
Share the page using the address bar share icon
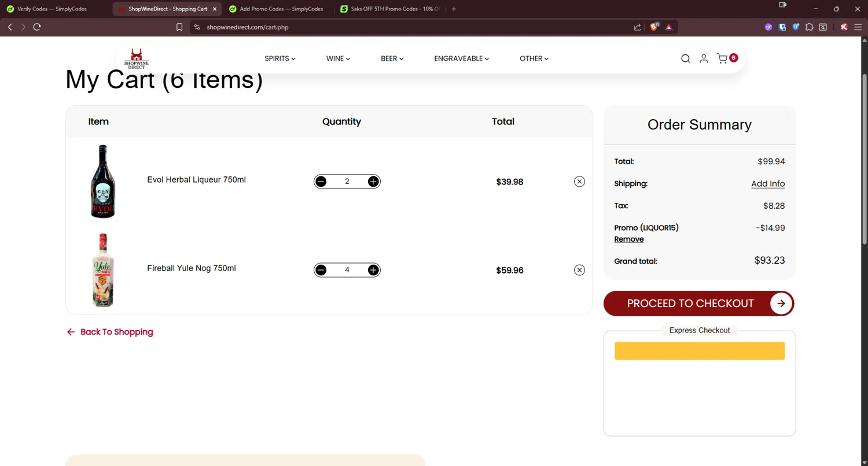(x=637, y=27)
